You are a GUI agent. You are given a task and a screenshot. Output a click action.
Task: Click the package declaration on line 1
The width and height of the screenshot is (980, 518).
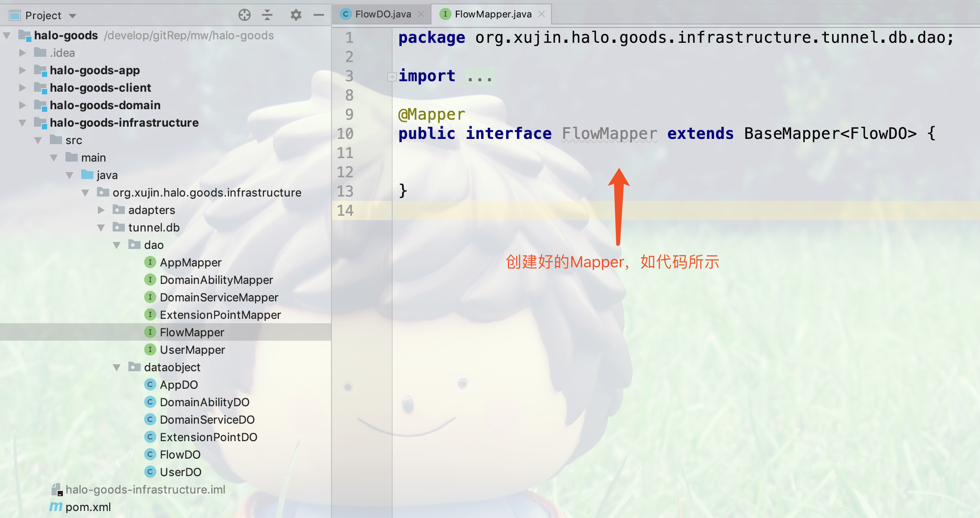676,38
